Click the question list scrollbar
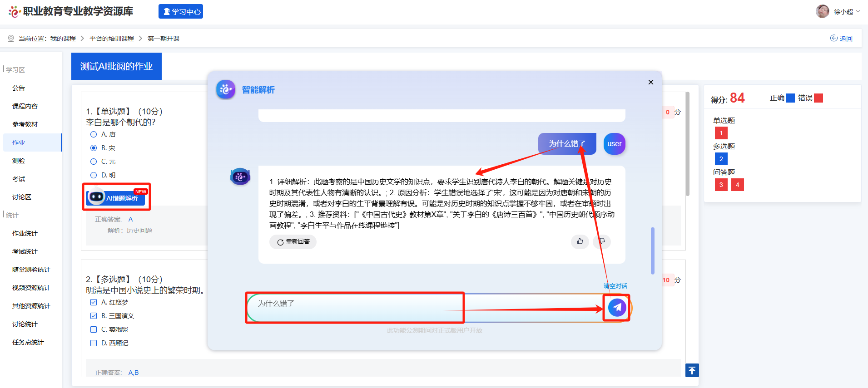This screenshot has height=388, width=868. pyautogui.click(x=688, y=144)
